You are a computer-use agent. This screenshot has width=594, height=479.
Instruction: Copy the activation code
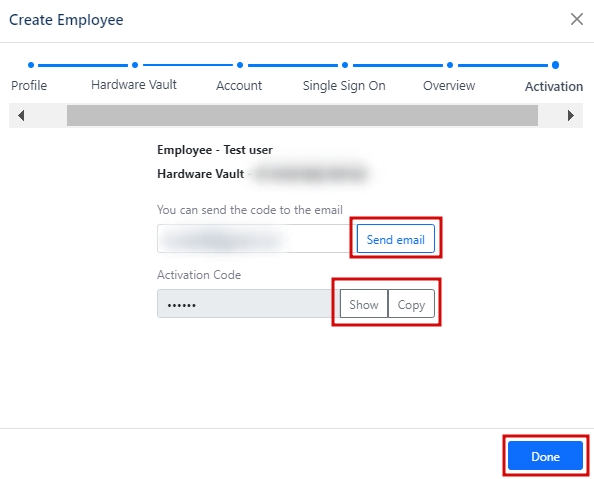411,304
